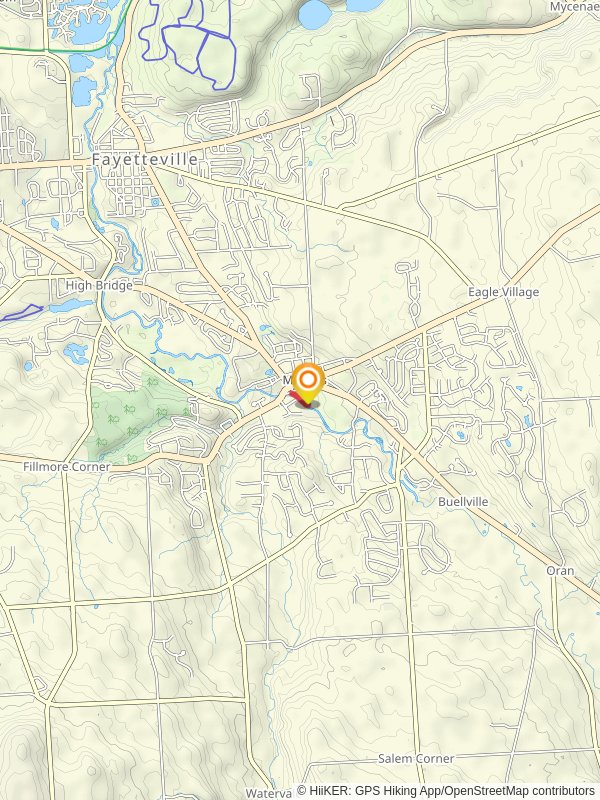Click the Waterva label next to the attribution
This screenshot has height=800, width=600.
tap(268, 793)
